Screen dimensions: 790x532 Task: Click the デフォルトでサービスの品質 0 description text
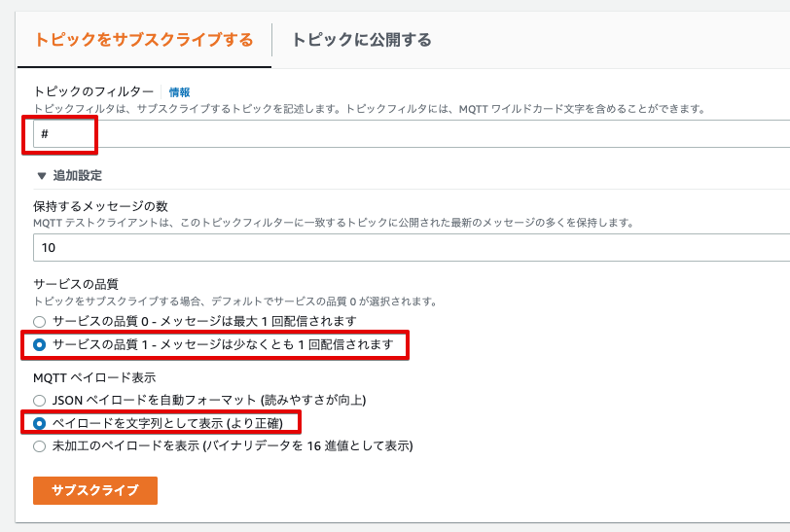coord(234,301)
